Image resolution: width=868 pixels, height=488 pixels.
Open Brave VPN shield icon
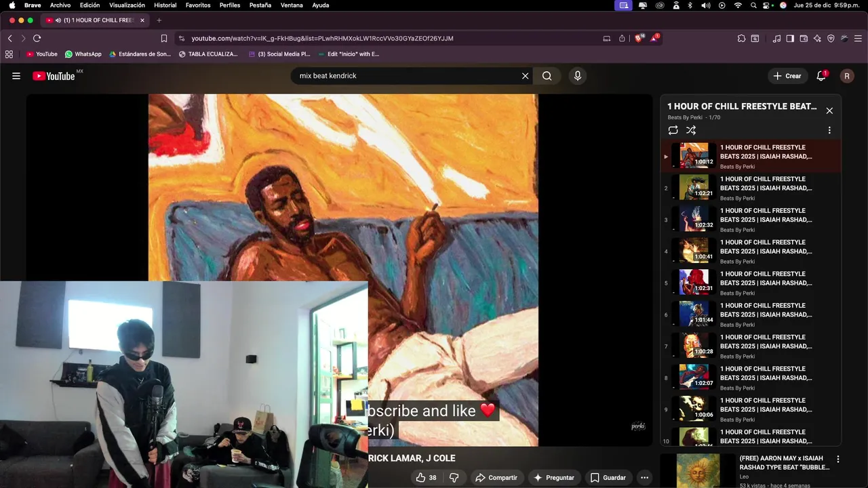pyautogui.click(x=831, y=39)
